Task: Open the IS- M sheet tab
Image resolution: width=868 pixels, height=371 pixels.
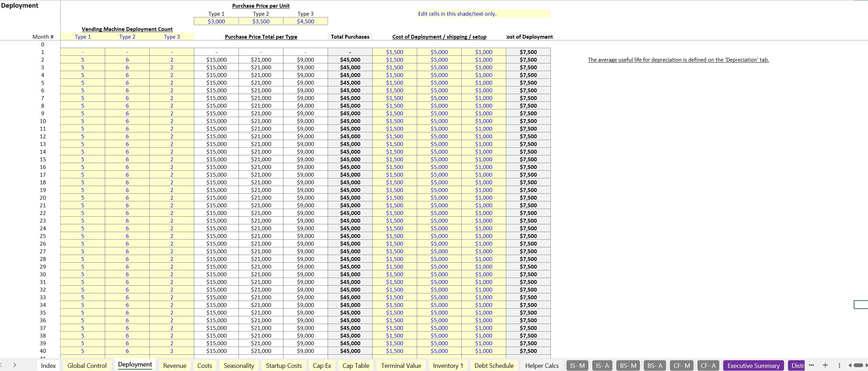Action: [x=577, y=365]
